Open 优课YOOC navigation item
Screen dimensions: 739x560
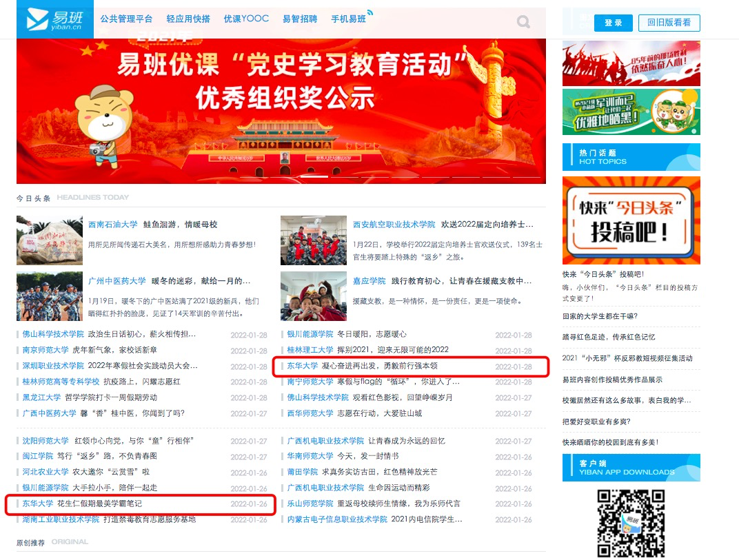[x=246, y=19]
